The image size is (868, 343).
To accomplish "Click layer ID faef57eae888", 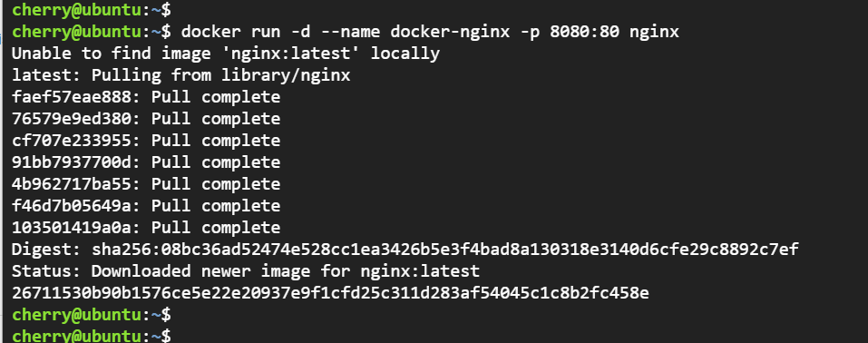I will click(72, 97).
